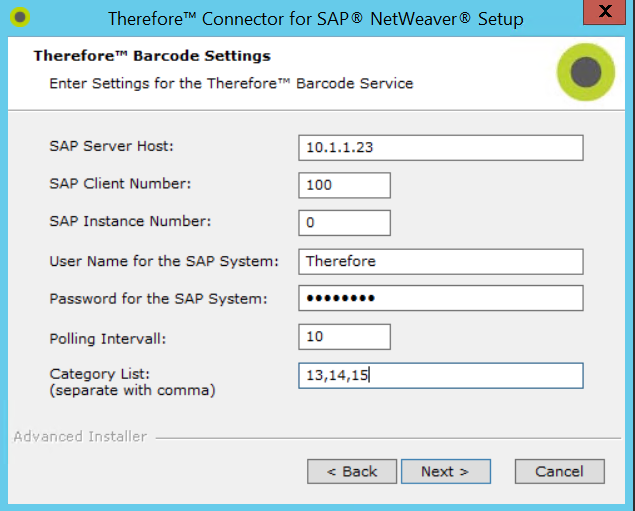Viewport: 635px width, 511px height.
Task: Click the "User Name for the SAP System:" label
Action: coord(162,261)
